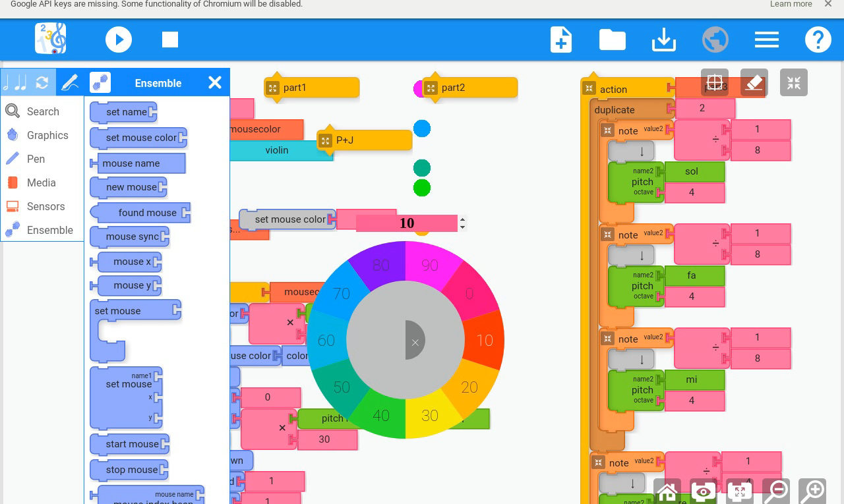Switch to the music notes palette tab
This screenshot has height=504, width=844.
click(x=15, y=82)
